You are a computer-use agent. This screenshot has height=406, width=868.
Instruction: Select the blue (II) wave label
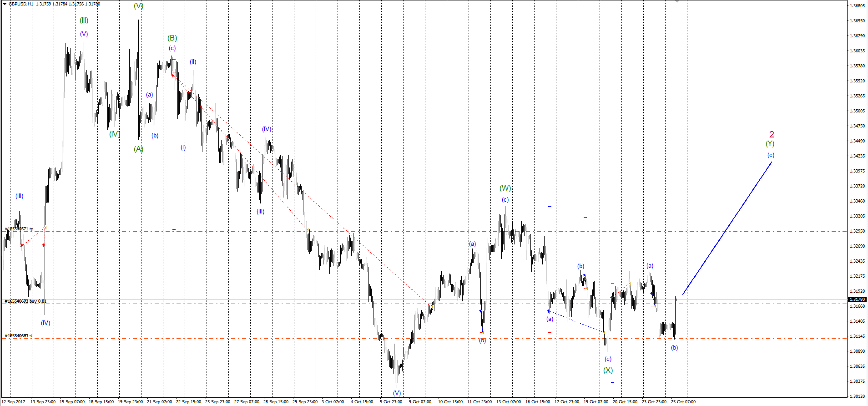coord(193,62)
